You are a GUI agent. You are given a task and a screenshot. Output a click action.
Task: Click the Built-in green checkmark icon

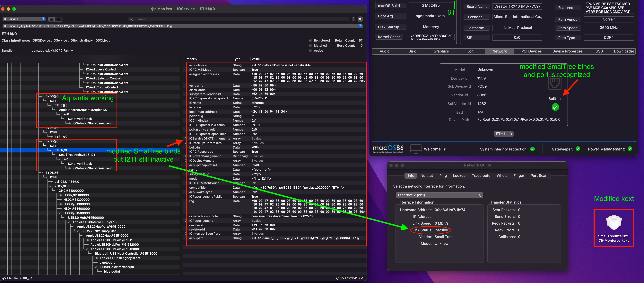[x=555, y=107]
